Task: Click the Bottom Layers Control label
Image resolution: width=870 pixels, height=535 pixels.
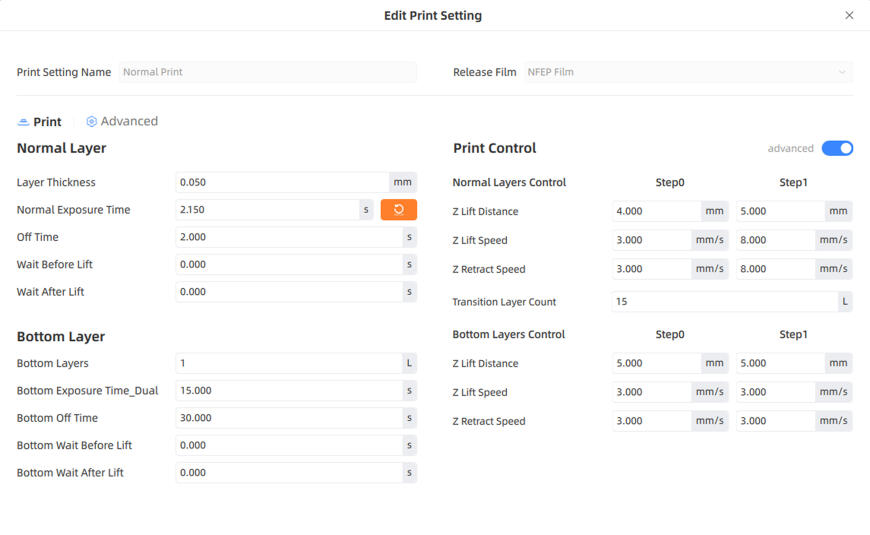Action: click(x=508, y=335)
